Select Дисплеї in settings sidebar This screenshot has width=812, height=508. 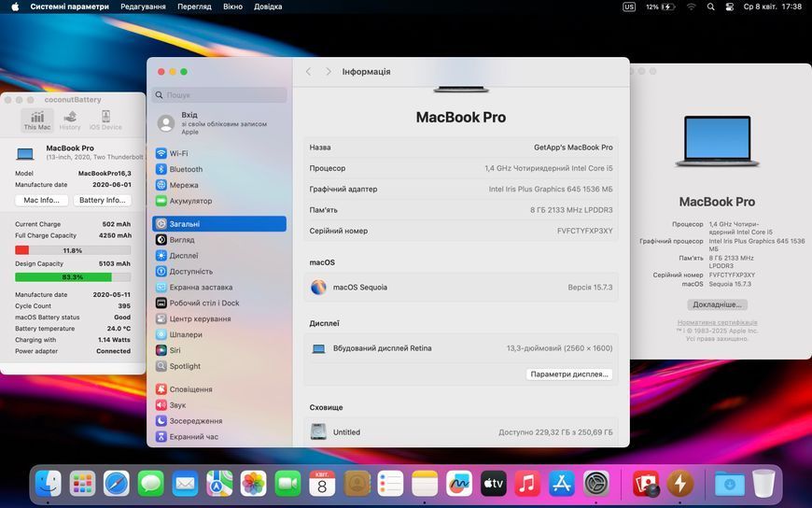coord(219,256)
